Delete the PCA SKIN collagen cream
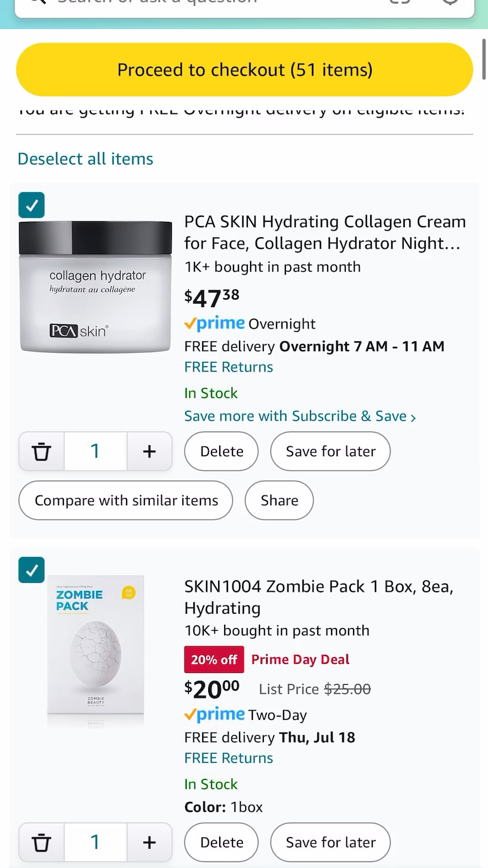This screenshot has width=488, height=868. tap(221, 451)
